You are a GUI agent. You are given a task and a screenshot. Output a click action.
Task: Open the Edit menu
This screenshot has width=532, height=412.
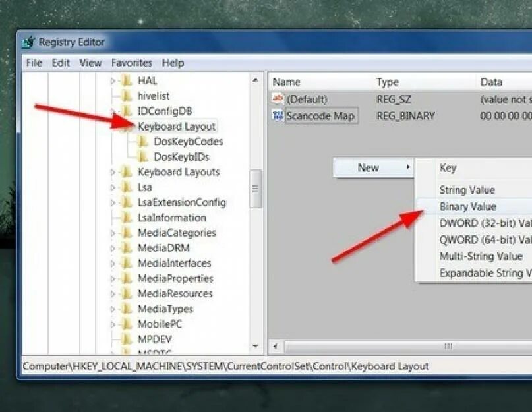61,63
